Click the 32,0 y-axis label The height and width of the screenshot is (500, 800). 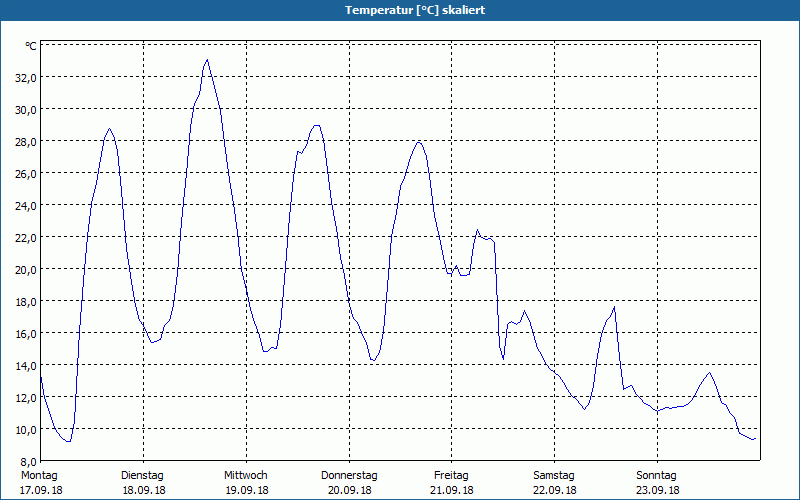[x=27, y=78]
